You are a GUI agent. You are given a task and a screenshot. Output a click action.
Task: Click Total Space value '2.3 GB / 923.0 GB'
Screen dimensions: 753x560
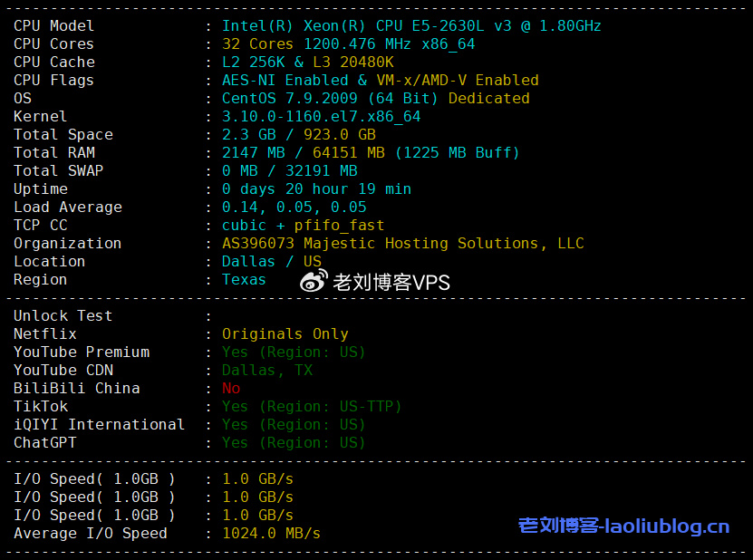[x=299, y=135]
